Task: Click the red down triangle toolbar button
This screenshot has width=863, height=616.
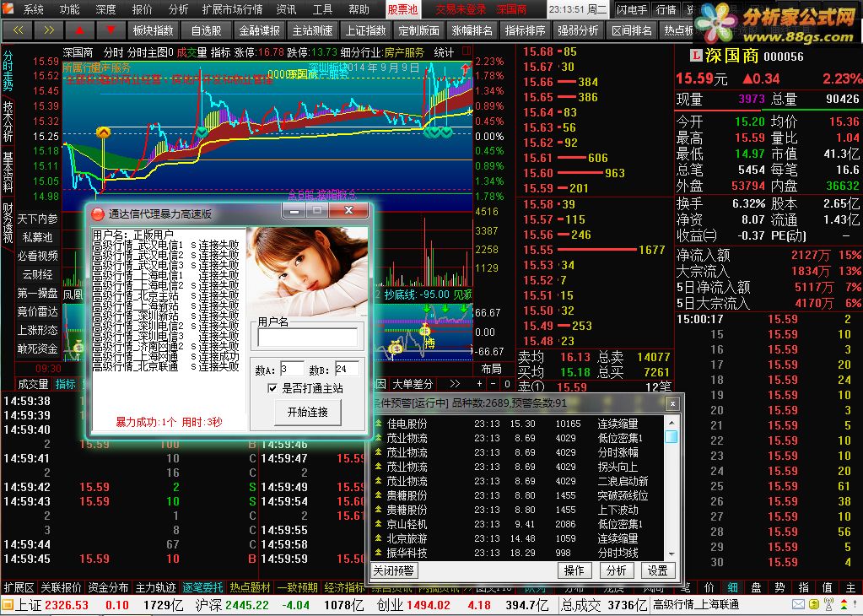Action: 111,30
